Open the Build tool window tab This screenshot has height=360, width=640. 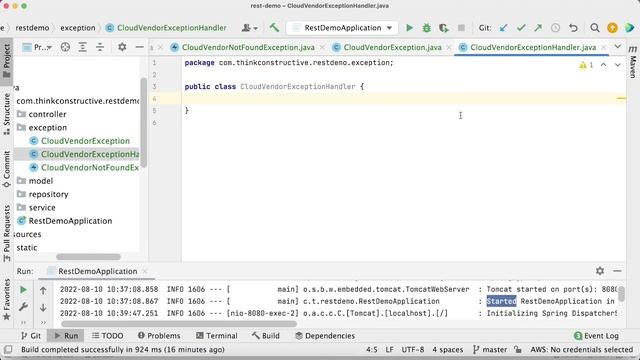tap(266, 336)
